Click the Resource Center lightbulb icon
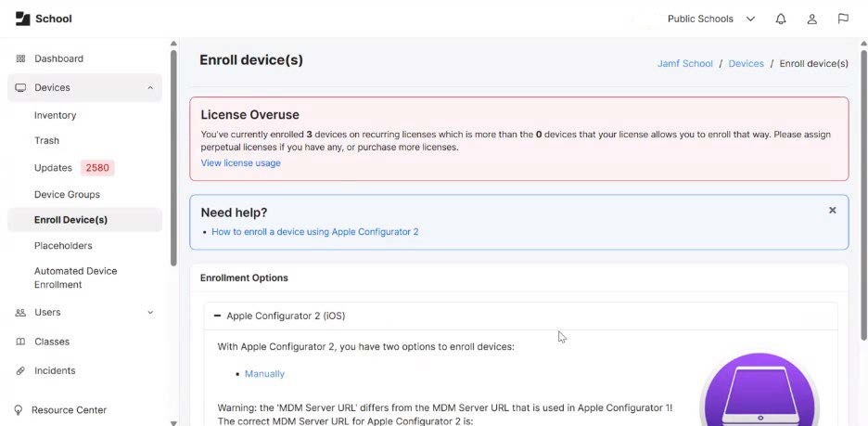This screenshot has height=426, width=868. [x=19, y=410]
